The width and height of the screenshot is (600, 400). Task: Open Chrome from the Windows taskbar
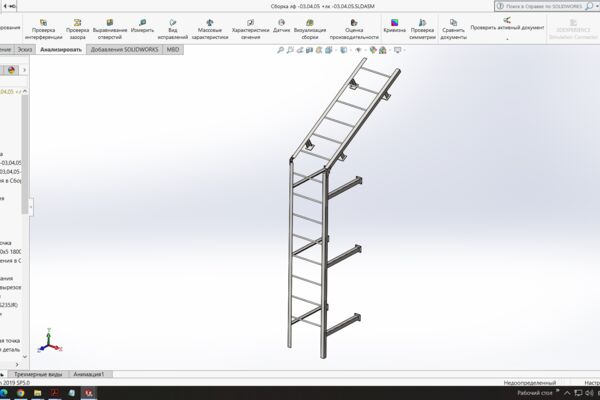tap(21, 393)
